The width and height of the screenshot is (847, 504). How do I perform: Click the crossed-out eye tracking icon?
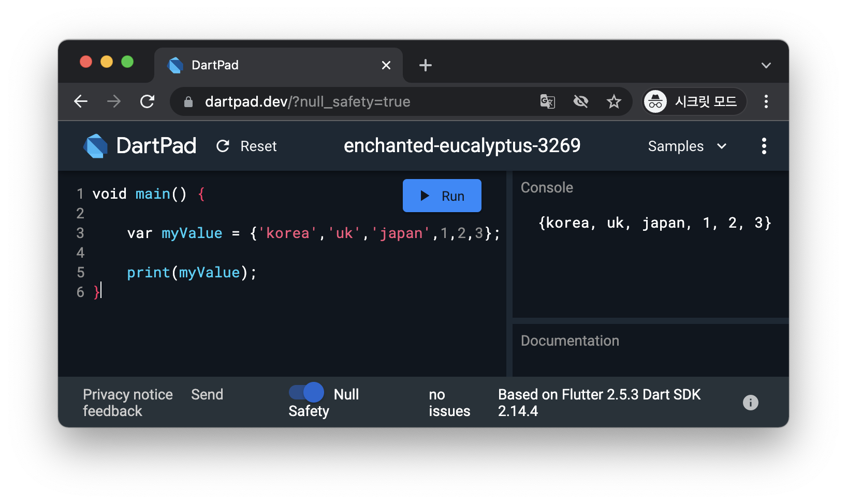(x=581, y=101)
